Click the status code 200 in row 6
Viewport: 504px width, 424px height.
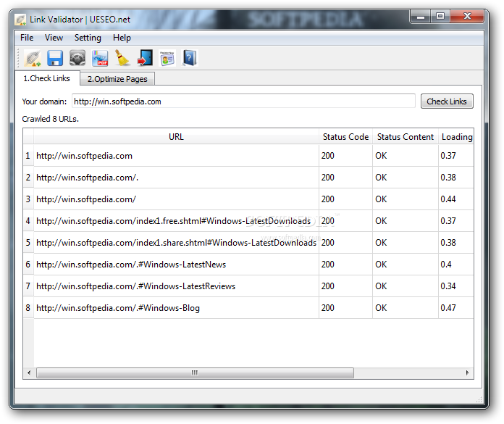pyautogui.click(x=345, y=265)
